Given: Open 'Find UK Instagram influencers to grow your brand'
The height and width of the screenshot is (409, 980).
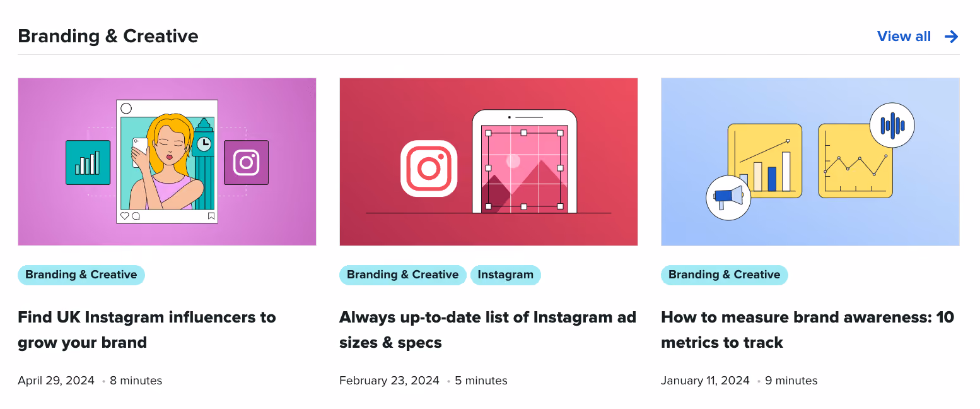Looking at the screenshot, I should tap(147, 329).
